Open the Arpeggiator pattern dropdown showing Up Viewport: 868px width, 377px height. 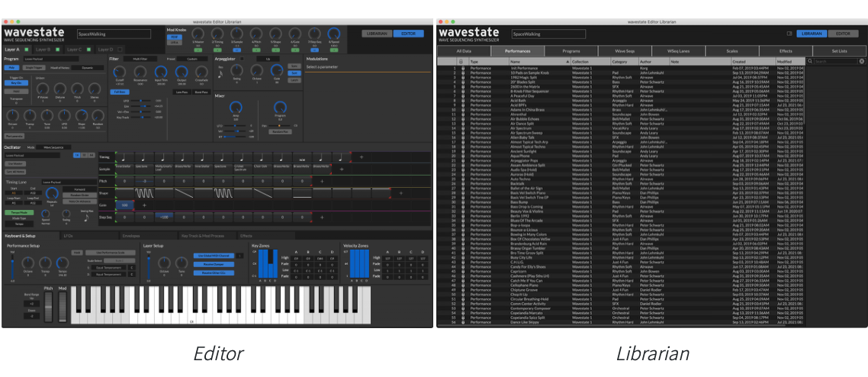(x=268, y=59)
